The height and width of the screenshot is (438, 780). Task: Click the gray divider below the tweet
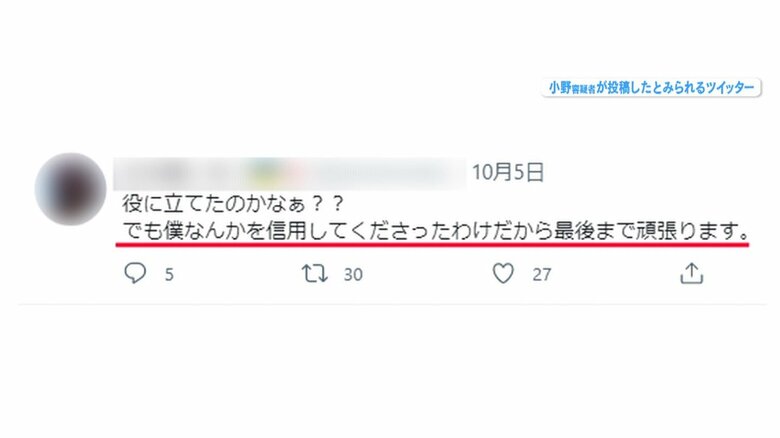(x=392, y=304)
